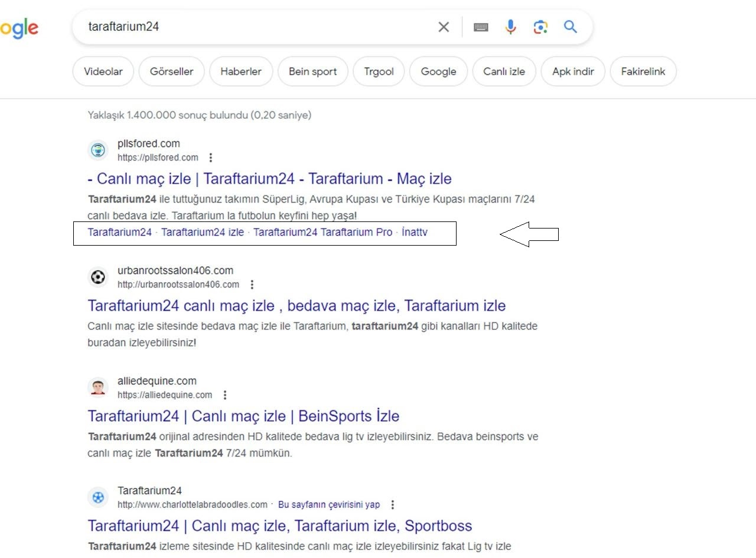
Task: Select the Görseller filter chip
Action: click(x=172, y=71)
